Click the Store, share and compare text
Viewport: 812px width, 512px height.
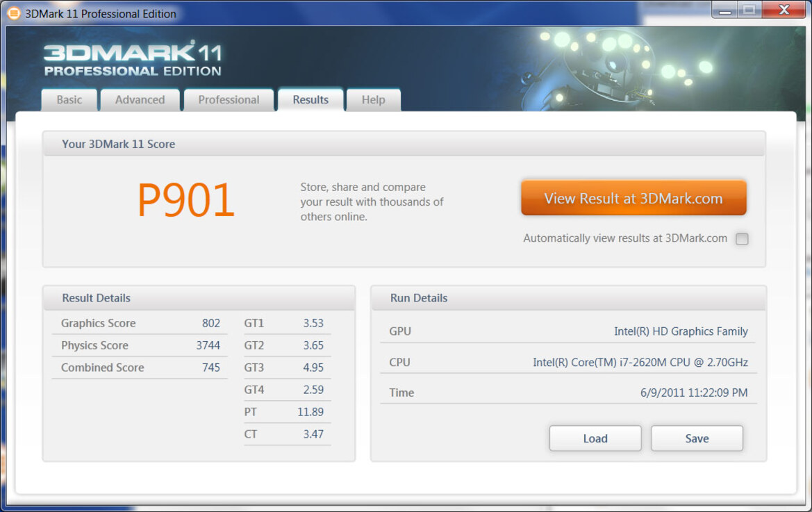(x=372, y=202)
